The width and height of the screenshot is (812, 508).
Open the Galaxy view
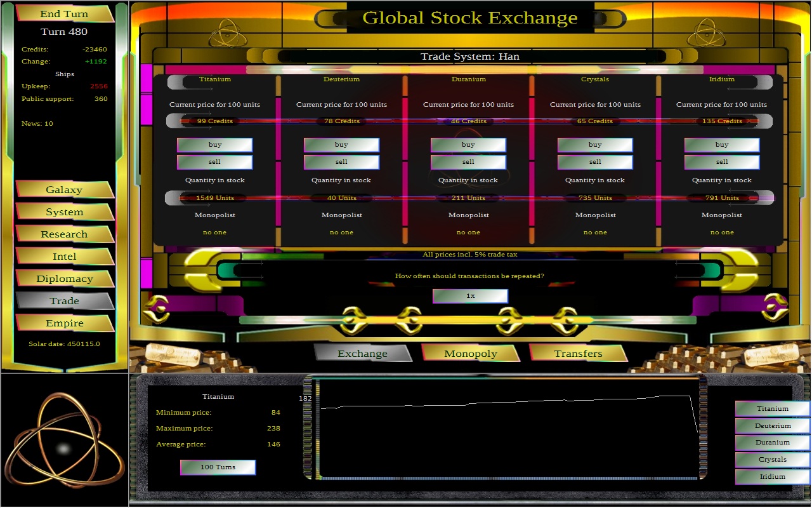pos(64,190)
